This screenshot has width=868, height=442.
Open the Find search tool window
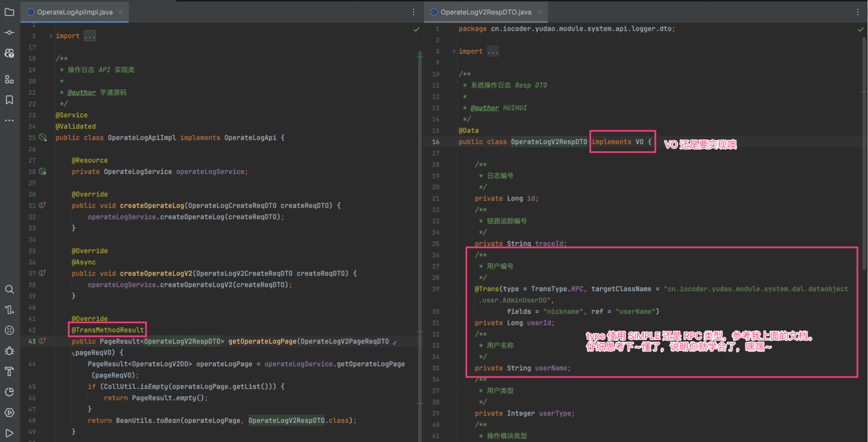pyautogui.click(x=9, y=289)
